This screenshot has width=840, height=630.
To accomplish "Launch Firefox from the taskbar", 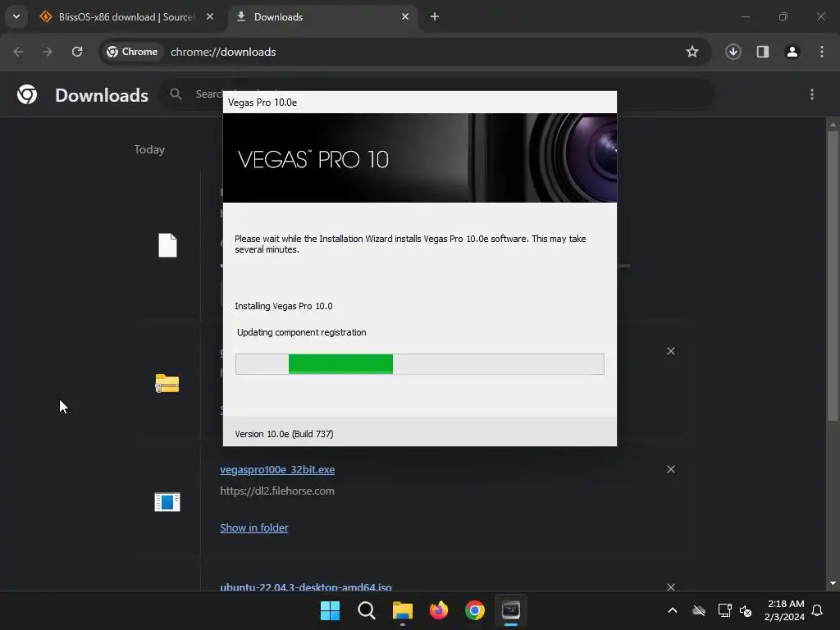I will [439, 610].
